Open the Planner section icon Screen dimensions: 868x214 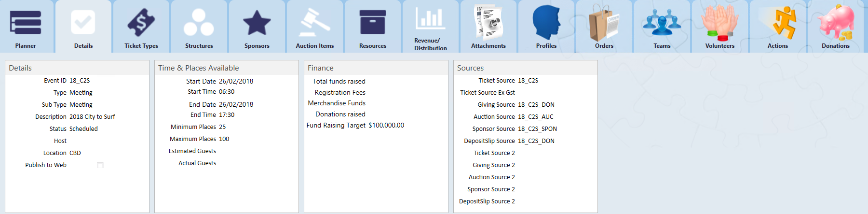[26, 23]
